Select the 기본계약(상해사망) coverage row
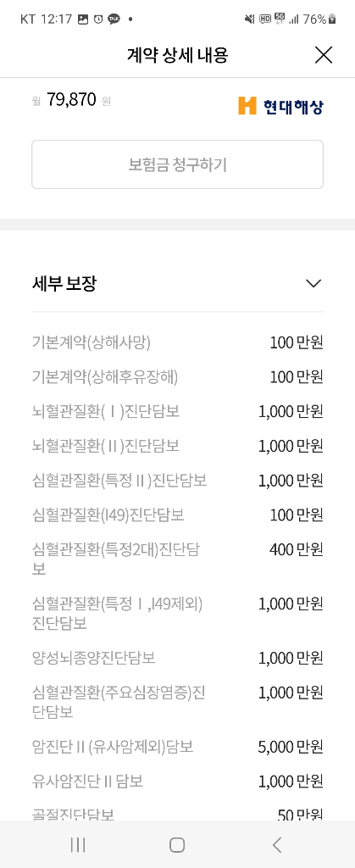The image size is (355, 868). pos(178,342)
